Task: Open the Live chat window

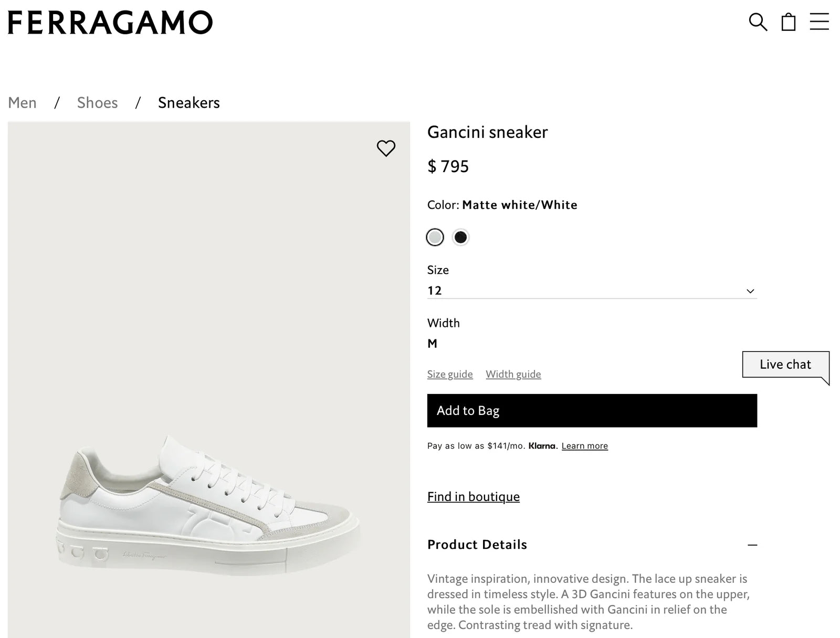Action: [785, 364]
